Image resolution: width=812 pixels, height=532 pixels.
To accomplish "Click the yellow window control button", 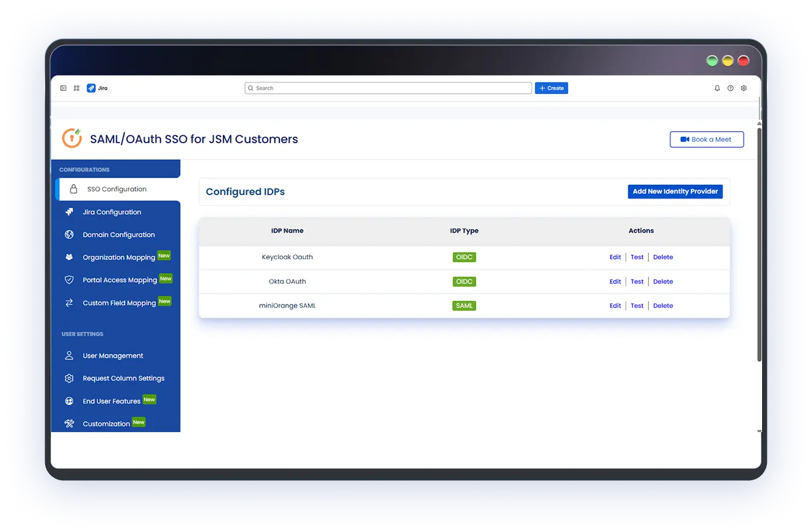I will [728, 60].
